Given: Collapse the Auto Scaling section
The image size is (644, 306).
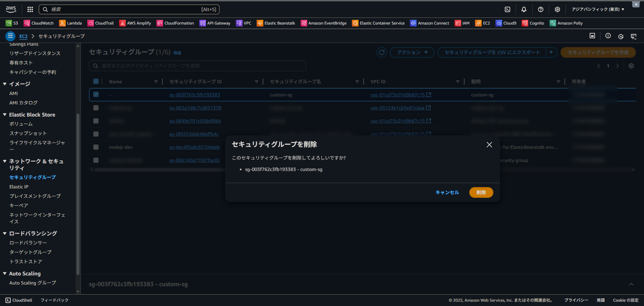Looking at the screenshot, I should pyautogui.click(x=5, y=274).
